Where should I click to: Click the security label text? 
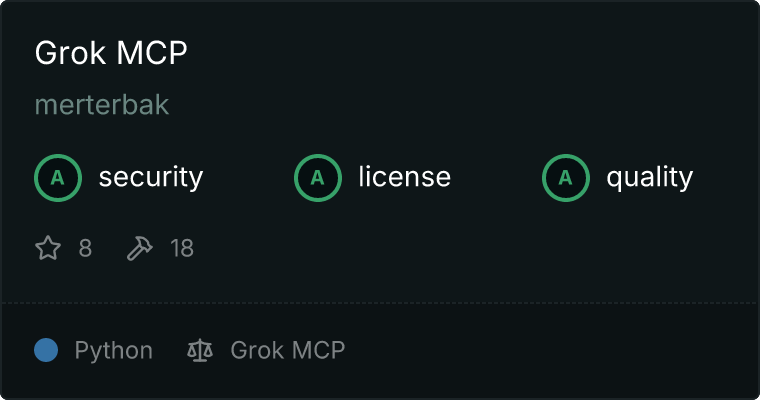pos(151,177)
